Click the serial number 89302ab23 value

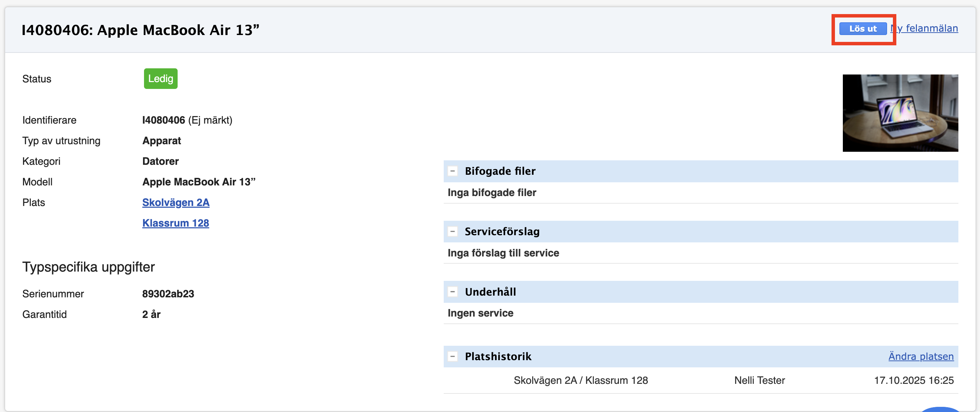pos(168,294)
